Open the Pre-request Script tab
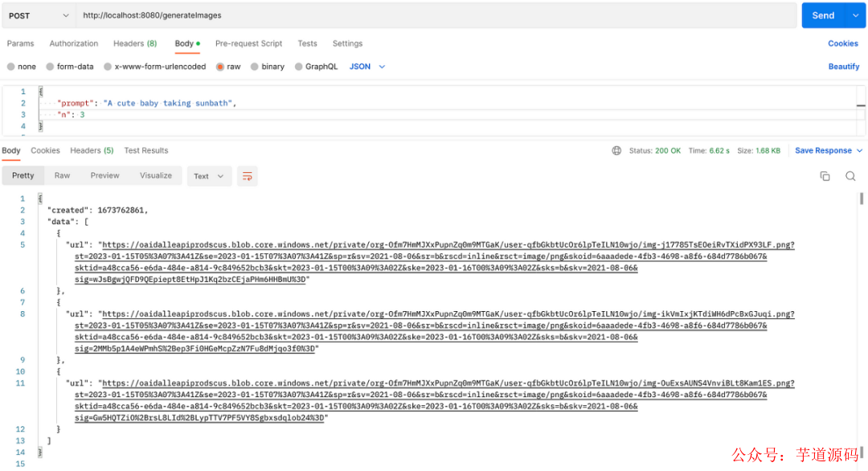The width and height of the screenshot is (868, 471). [248, 43]
